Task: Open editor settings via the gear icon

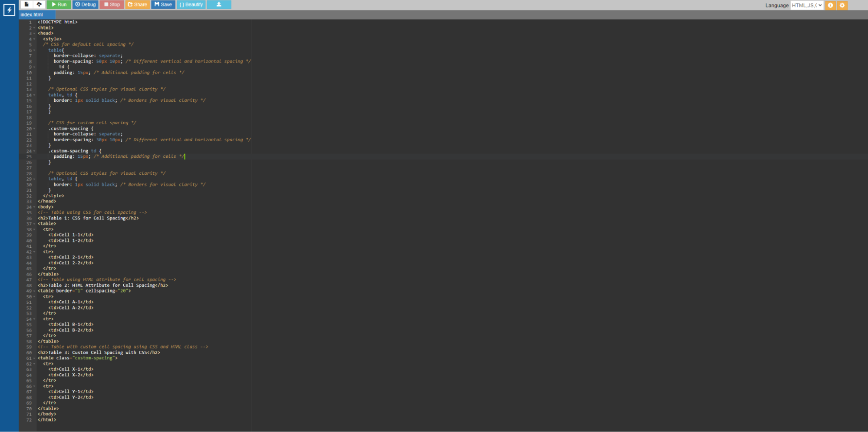Action: coord(842,5)
